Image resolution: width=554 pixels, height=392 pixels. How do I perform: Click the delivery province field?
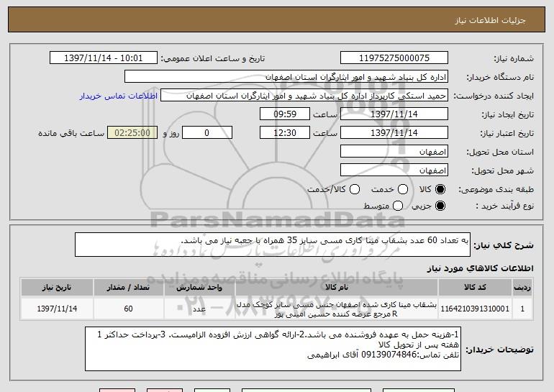(x=394, y=152)
